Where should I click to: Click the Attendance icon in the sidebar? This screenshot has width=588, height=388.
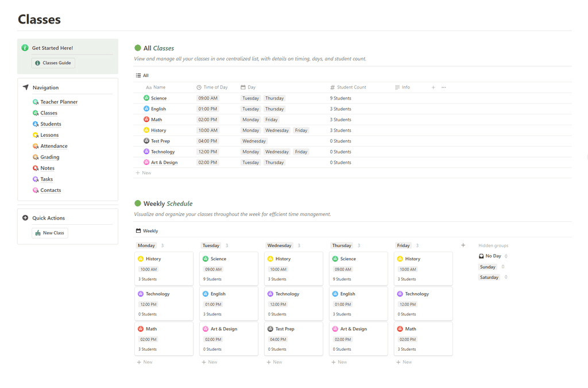pos(36,146)
